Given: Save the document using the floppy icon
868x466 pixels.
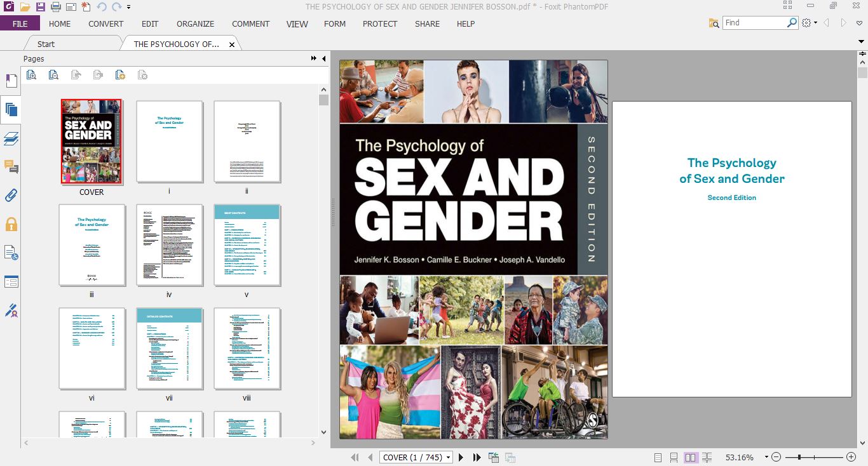Looking at the screenshot, I should click(41, 7).
